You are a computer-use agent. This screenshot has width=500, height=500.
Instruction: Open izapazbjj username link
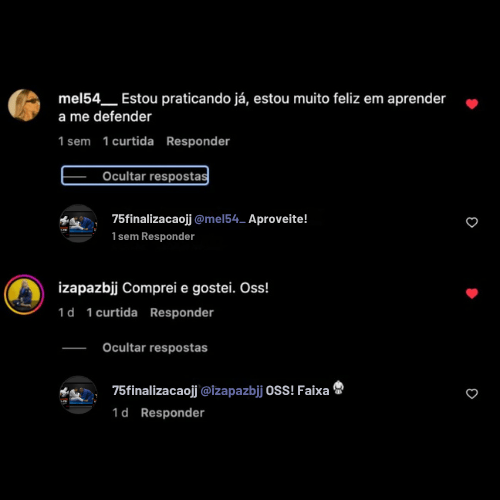click(x=88, y=288)
